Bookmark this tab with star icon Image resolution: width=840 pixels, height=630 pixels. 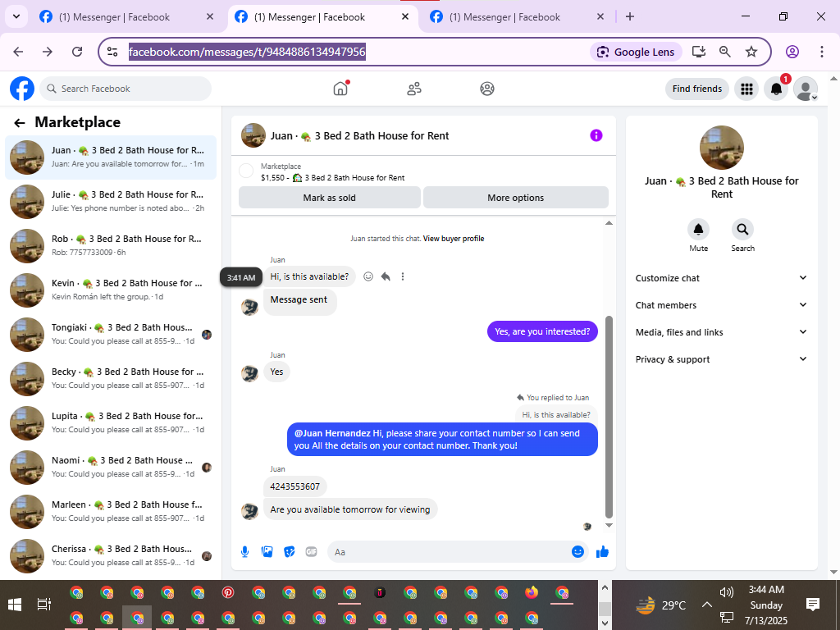click(751, 52)
